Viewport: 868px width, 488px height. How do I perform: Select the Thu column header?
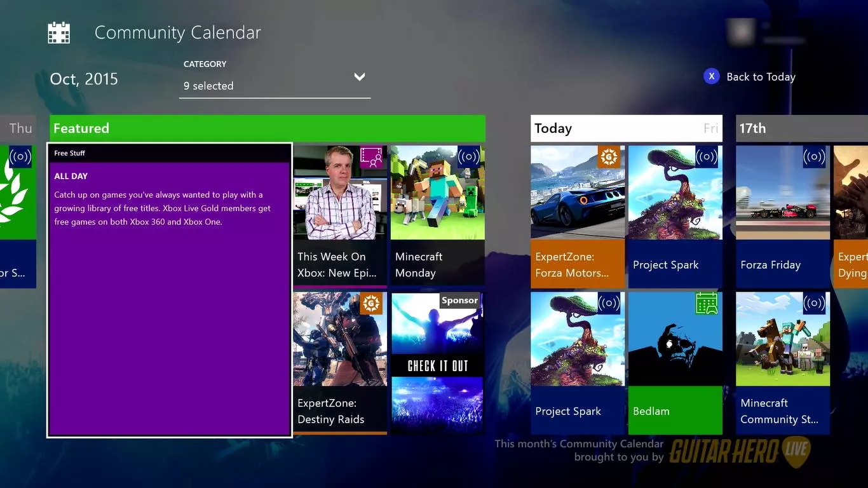coord(18,128)
